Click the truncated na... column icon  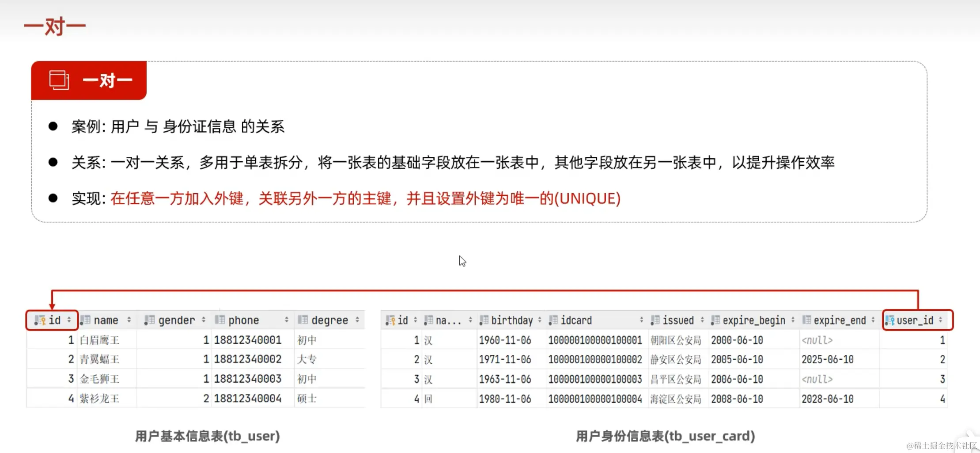pos(428,320)
